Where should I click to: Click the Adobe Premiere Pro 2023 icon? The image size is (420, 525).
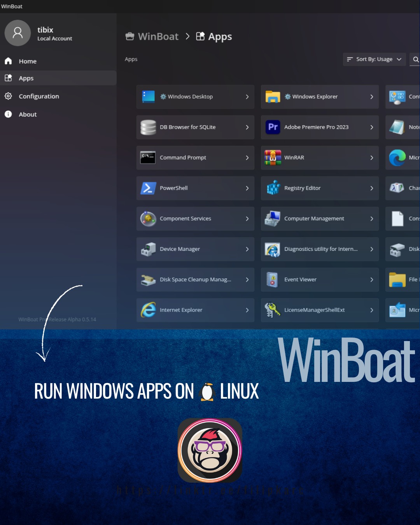point(273,127)
